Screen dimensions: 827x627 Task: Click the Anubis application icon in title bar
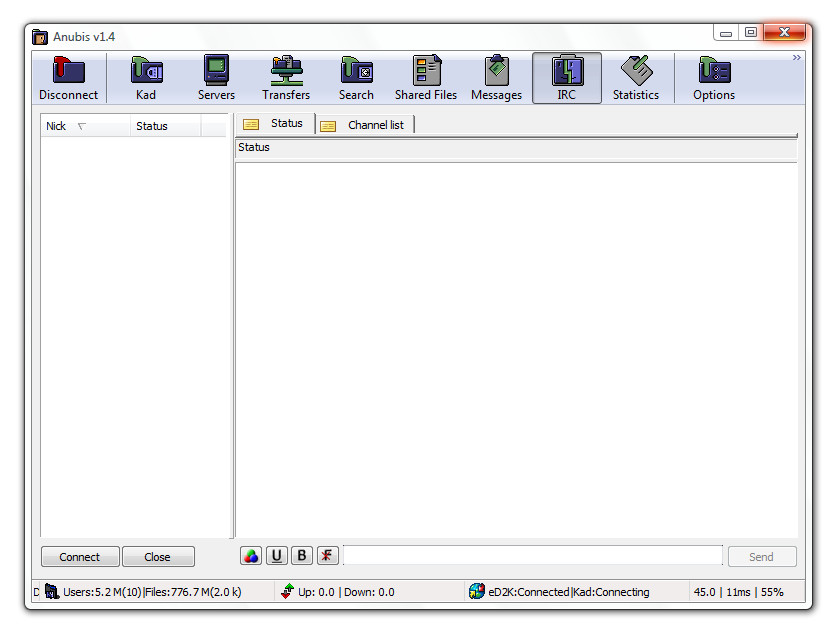pos(40,37)
